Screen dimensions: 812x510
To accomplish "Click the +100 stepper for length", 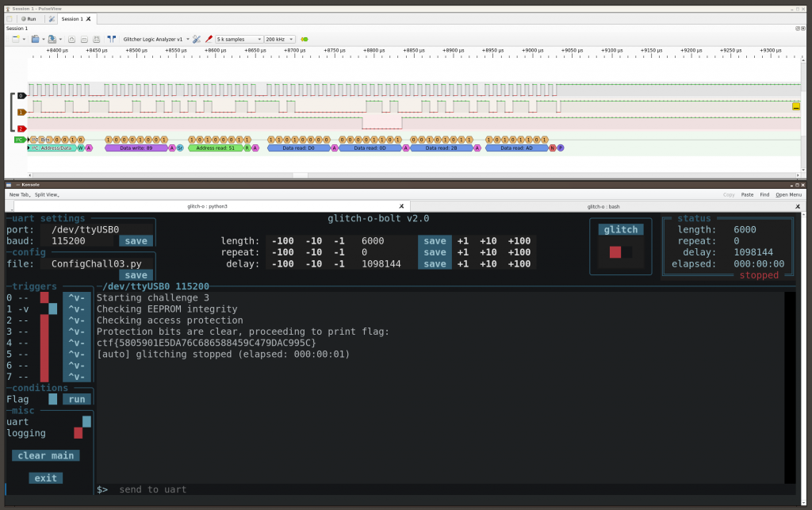I will coord(519,241).
